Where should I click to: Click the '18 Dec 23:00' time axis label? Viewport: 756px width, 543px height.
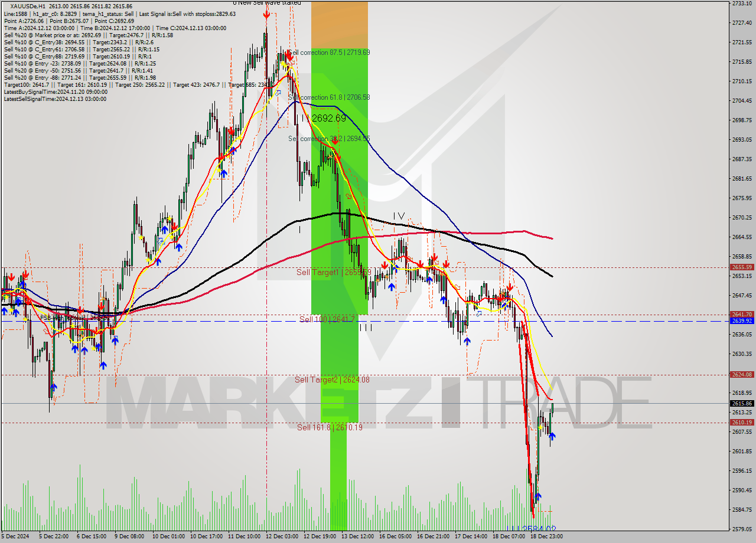[546, 537]
